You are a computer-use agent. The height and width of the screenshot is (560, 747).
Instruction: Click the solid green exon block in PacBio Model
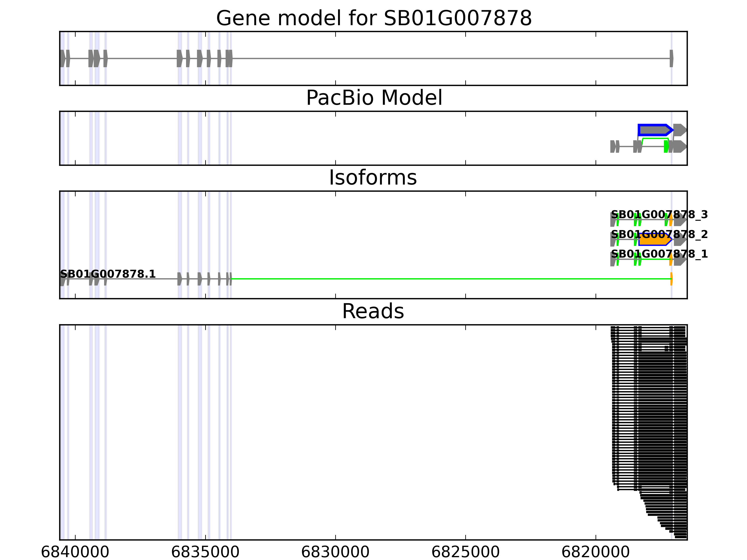click(666, 147)
